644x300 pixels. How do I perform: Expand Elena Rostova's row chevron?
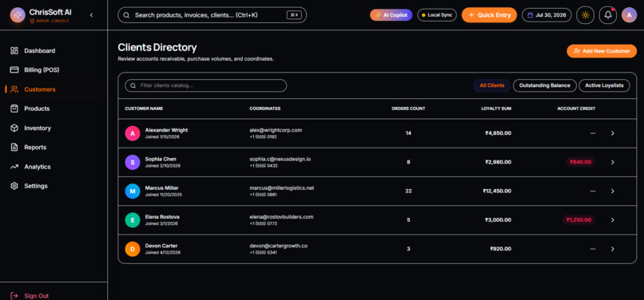(x=612, y=220)
